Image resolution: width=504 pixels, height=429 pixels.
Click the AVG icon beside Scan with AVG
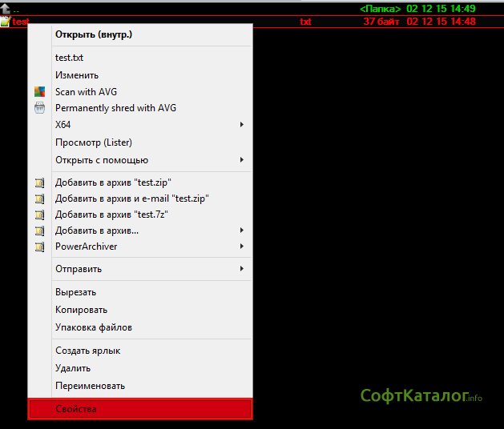(40, 92)
